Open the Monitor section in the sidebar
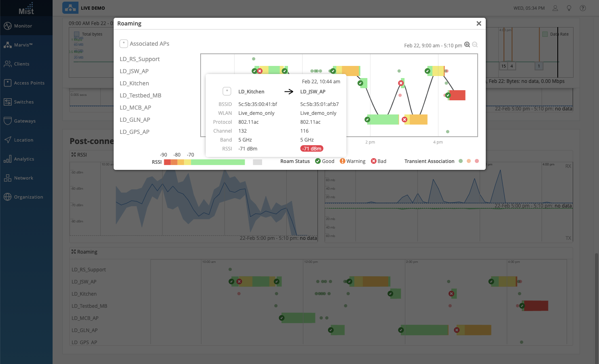 click(26, 26)
